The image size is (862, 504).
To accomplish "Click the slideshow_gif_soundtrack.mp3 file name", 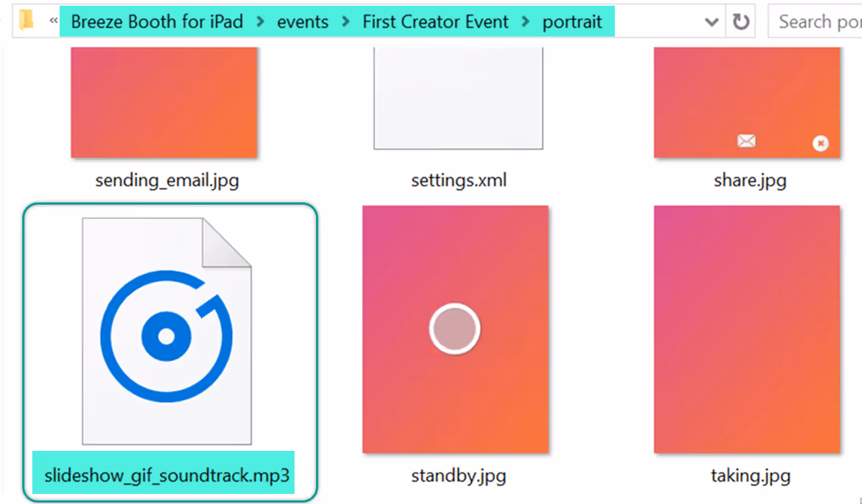I will coord(167,475).
